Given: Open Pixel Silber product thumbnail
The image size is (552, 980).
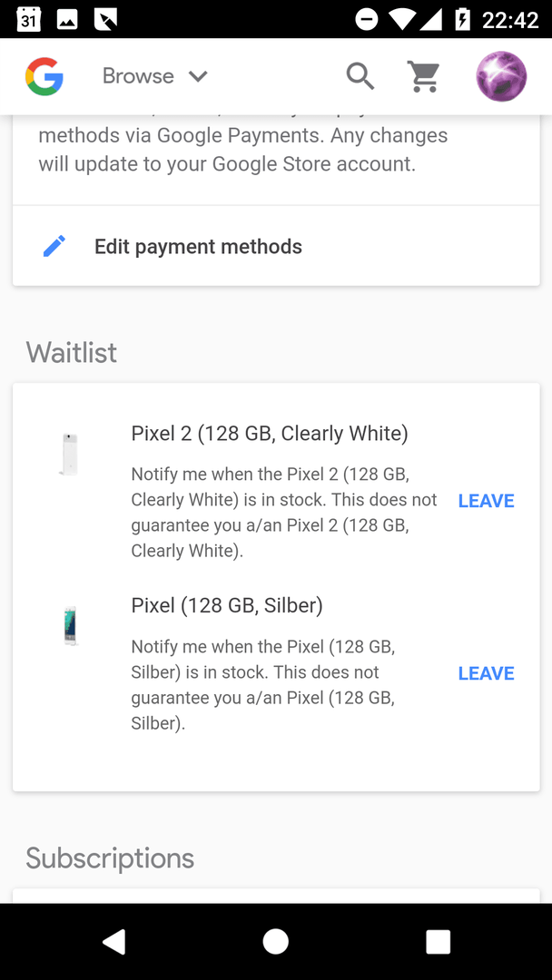Looking at the screenshot, I should [x=70, y=625].
